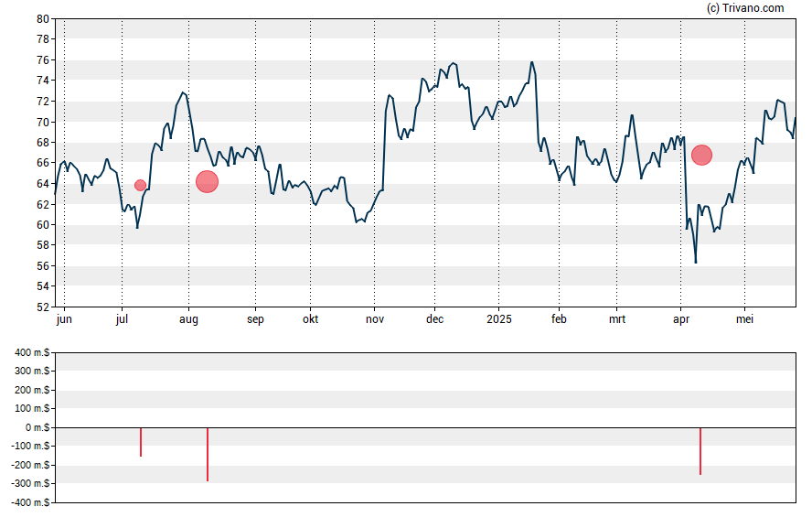The width and height of the screenshot is (812, 517).
Task: Click the 'mrt' month label
Action: click(x=616, y=319)
